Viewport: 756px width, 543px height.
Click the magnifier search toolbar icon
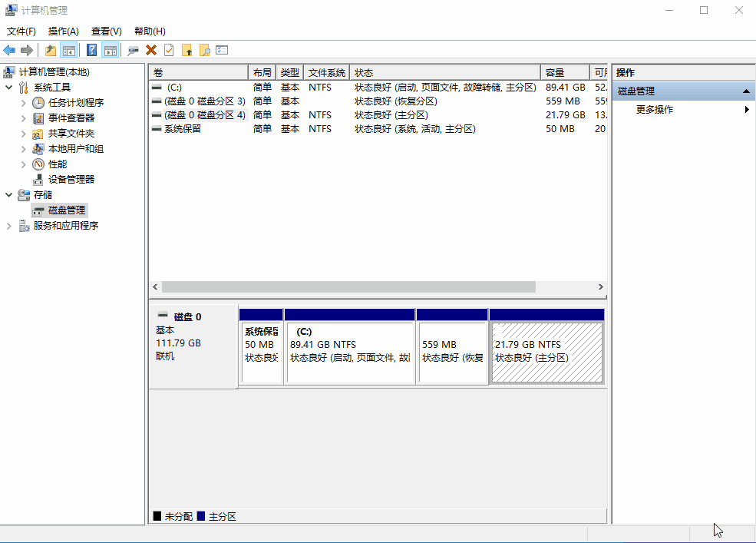pyautogui.click(x=204, y=50)
